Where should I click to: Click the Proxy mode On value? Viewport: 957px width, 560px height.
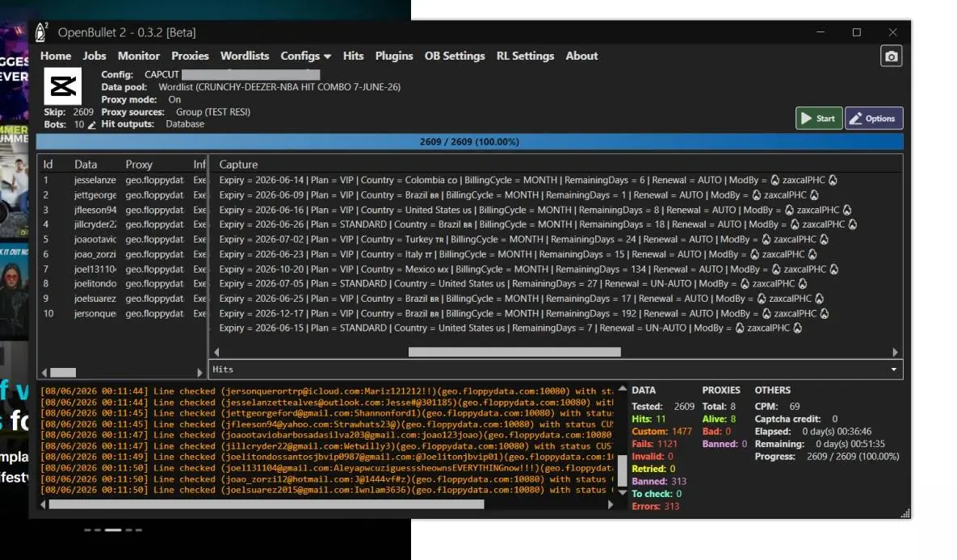pyautogui.click(x=174, y=99)
